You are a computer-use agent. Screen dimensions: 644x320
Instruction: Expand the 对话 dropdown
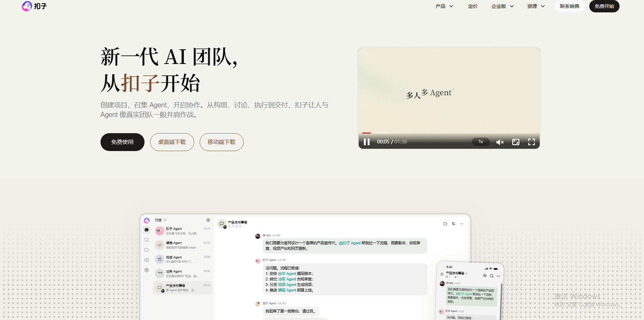tap(161, 220)
